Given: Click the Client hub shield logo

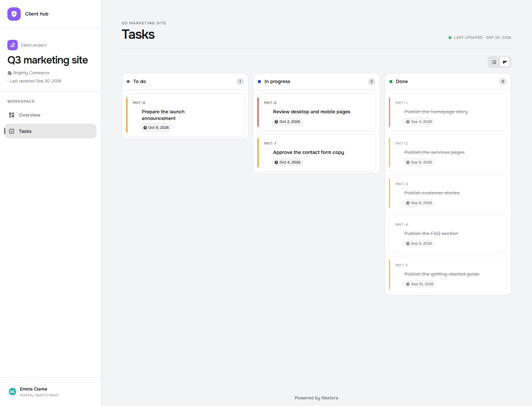Looking at the screenshot, I should point(14,14).
